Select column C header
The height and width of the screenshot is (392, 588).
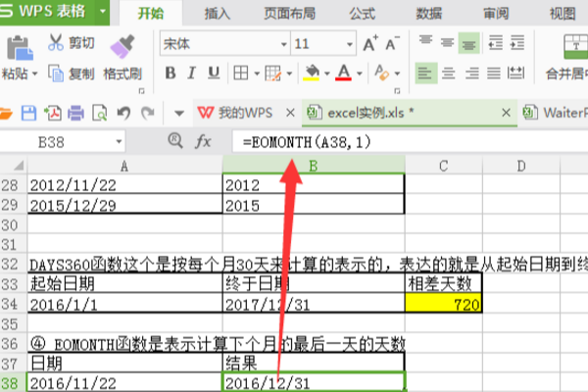pos(444,166)
